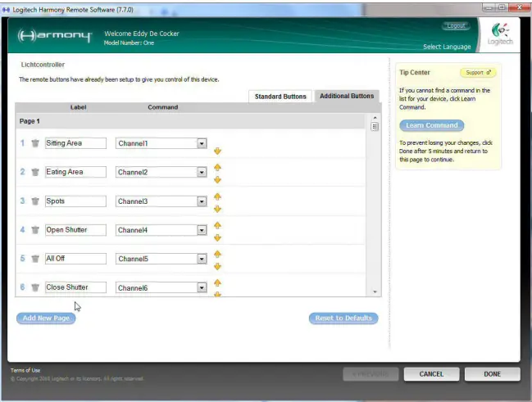Move Close Shutter row up
This screenshot has height=402, width=532.
coord(217,282)
